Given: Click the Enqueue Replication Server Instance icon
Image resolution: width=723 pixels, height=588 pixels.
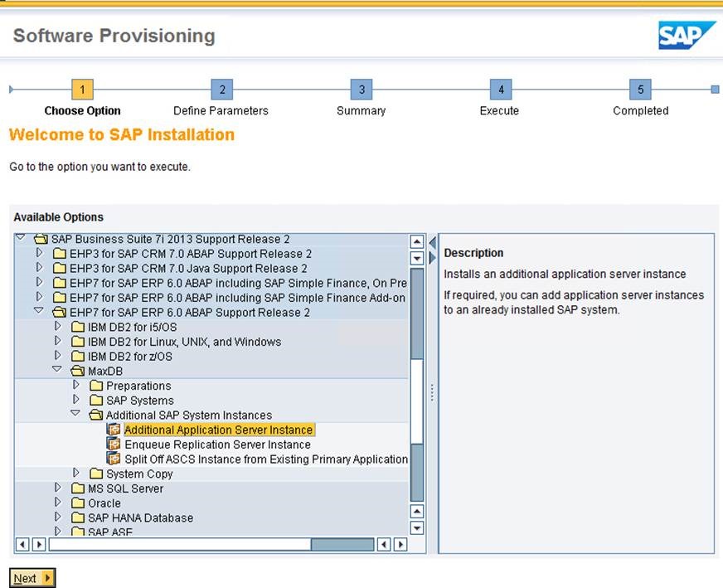Looking at the screenshot, I should [x=114, y=445].
